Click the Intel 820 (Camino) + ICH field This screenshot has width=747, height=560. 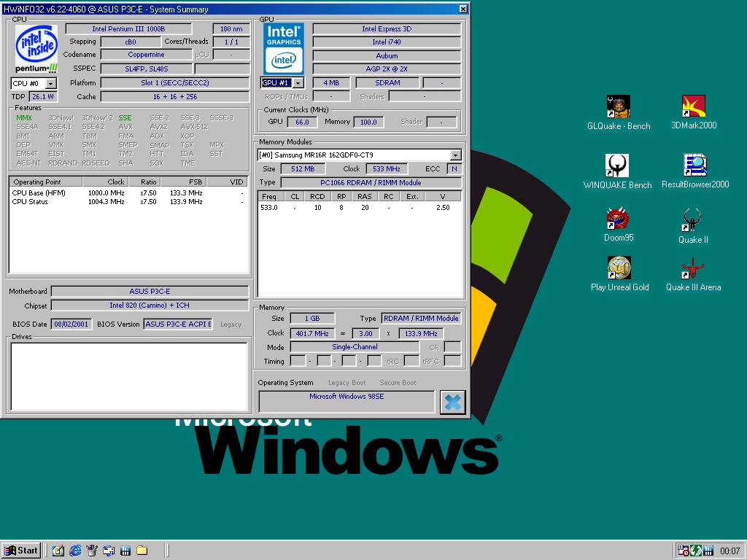pyautogui.click(x=150, y=306)
